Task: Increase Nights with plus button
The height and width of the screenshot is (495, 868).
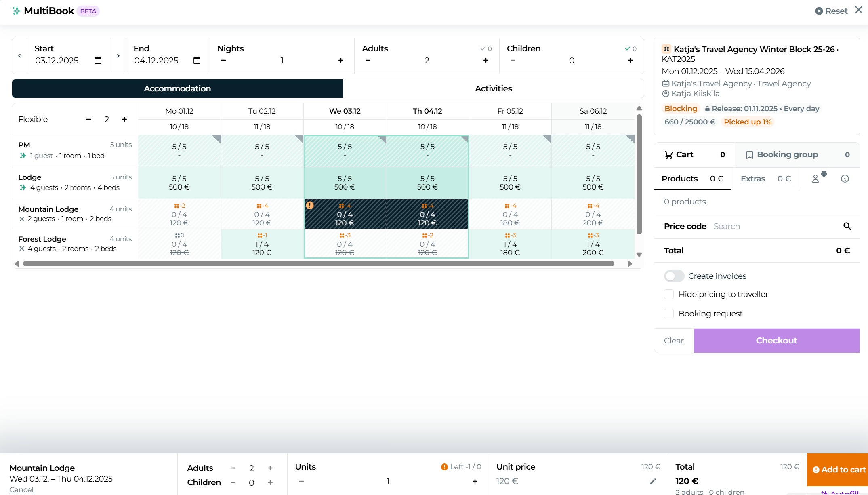Action: coord(341,60)
